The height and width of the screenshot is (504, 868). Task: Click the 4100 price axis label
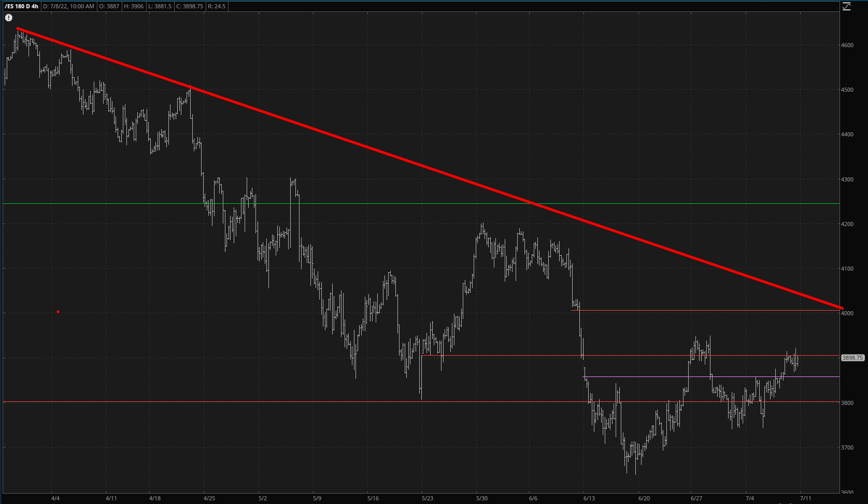pyautogui.click(x=847, y=269)
